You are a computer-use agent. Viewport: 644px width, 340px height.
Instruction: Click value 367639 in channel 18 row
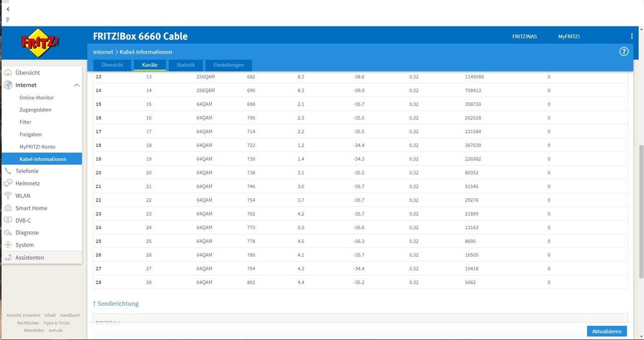coord(473,145)
